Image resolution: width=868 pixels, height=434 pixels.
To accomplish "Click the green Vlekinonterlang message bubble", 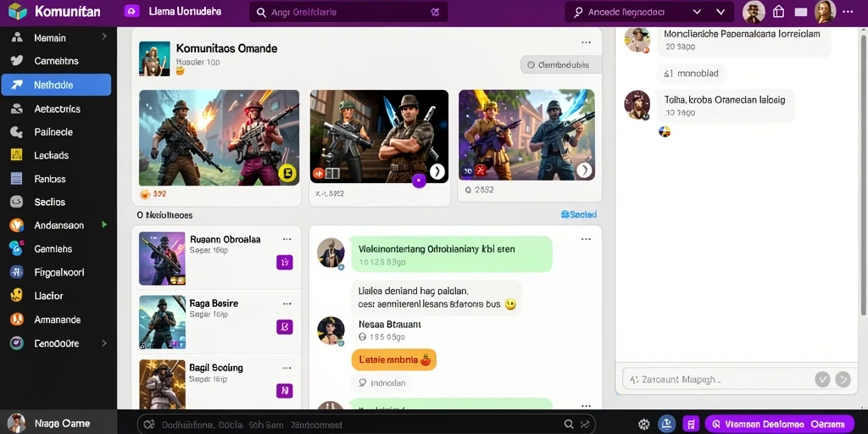I will pos(451,254).
